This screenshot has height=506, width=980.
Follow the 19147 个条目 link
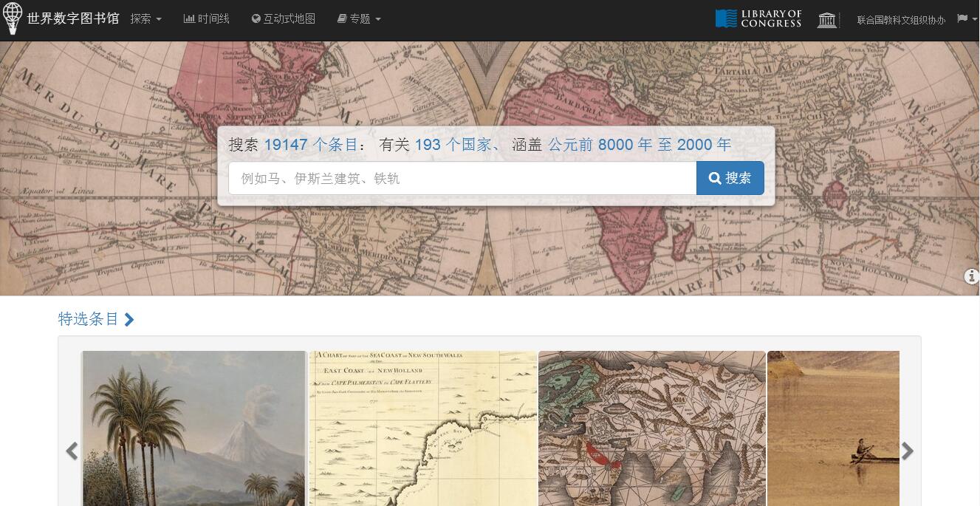(310, 145)
